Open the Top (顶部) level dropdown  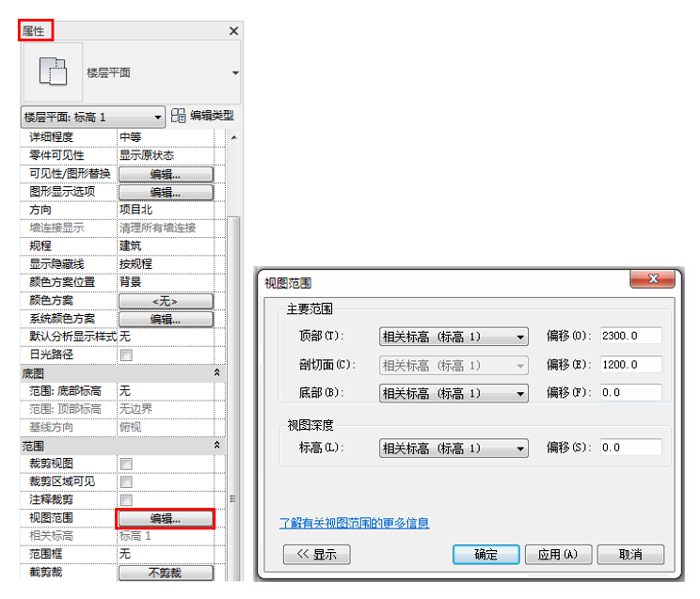coord(520,338)
